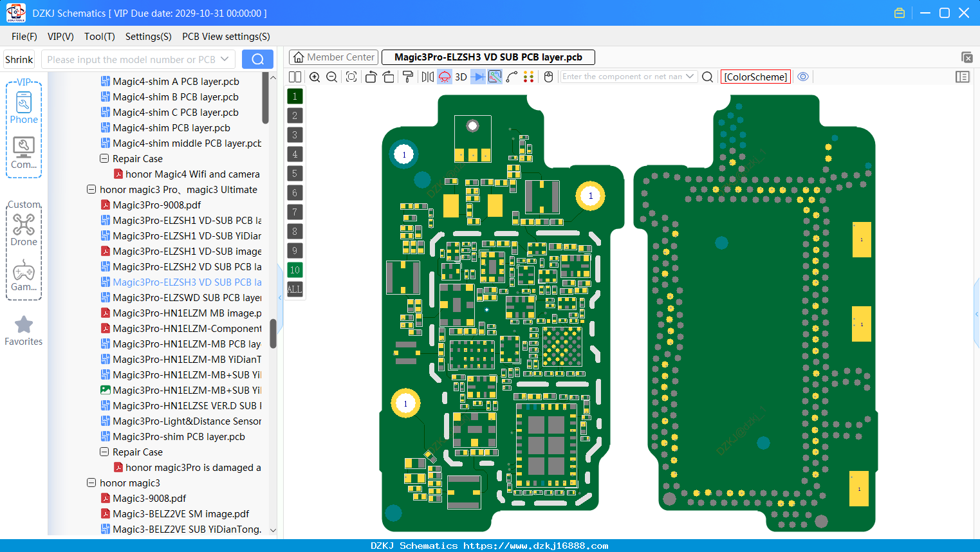Open the File(F) menu
The image size is (980, 552).
pyautogui.click(x=24, y=37)
